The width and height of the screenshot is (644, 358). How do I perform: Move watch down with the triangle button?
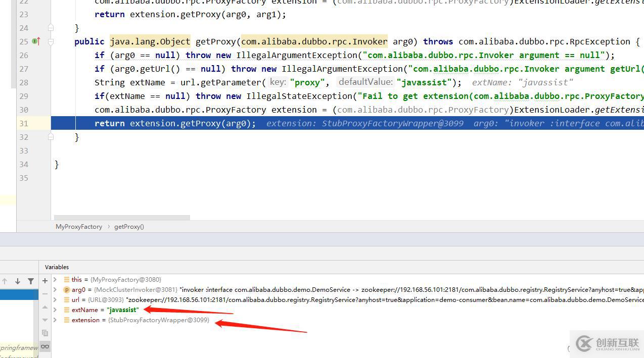click(x=45, y=320)
